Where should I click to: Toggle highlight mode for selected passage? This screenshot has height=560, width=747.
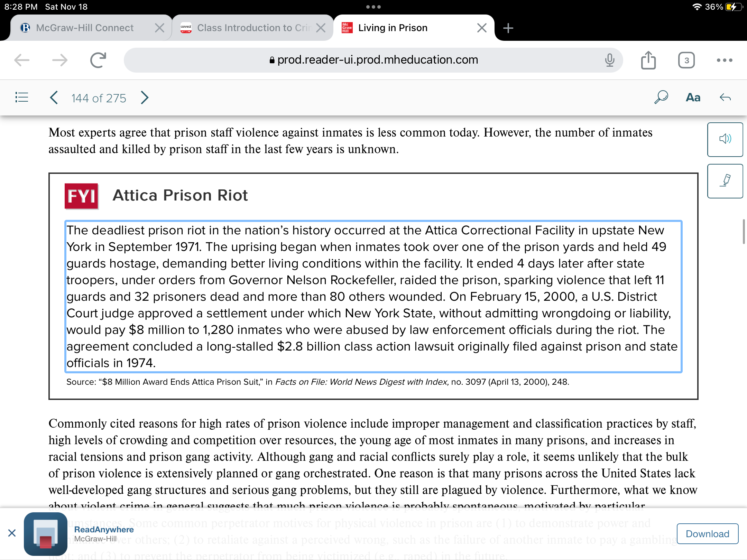point(725,181)
